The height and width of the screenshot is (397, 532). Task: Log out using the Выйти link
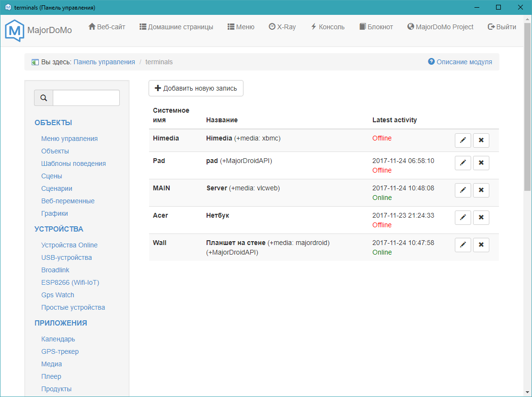point(502,27)
